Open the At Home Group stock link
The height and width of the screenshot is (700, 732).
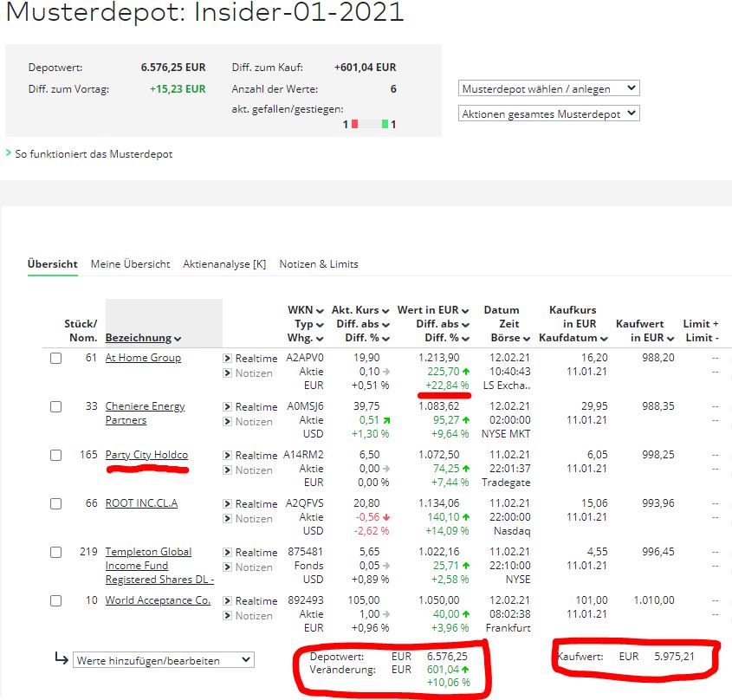(x=143, y=358)
